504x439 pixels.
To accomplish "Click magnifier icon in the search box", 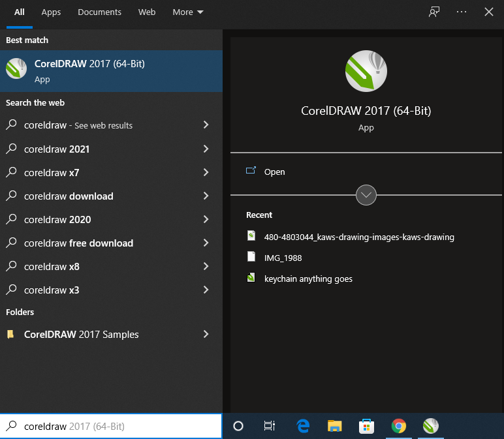I will coord(11,425).
